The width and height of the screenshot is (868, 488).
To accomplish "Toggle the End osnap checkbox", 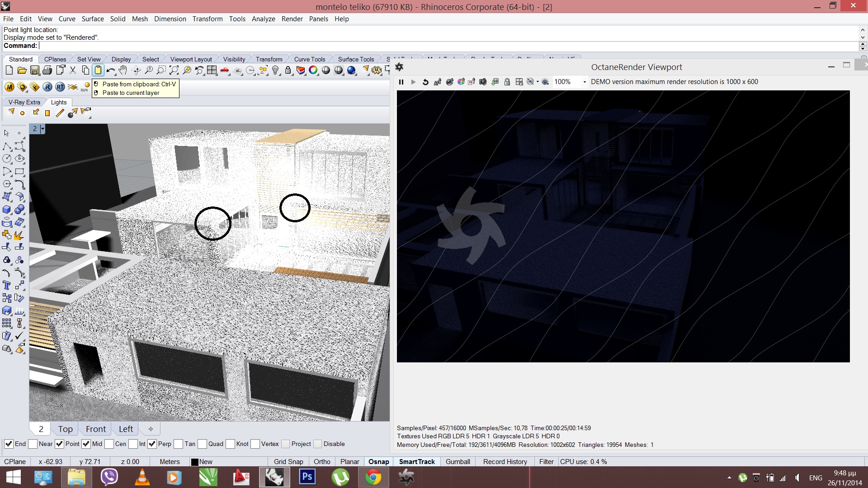I will (9, 444).
